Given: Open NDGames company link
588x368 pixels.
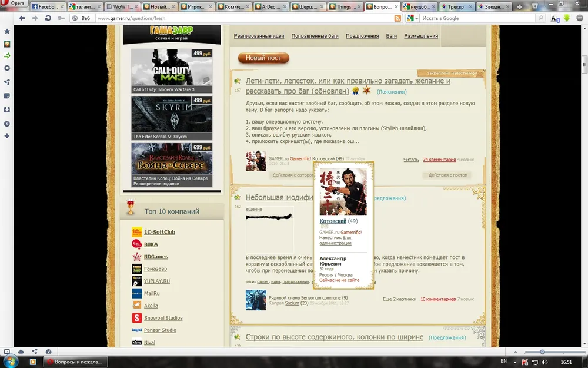Looking at the screenshot, I should (156, 257).
